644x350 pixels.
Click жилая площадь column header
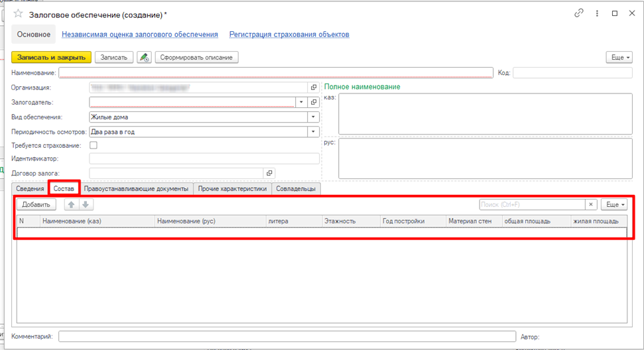599,221
